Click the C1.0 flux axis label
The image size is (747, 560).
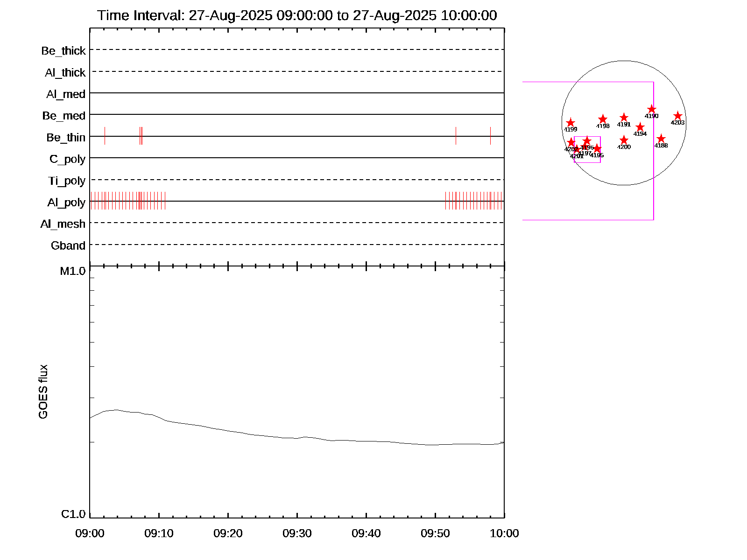[73, 514]
